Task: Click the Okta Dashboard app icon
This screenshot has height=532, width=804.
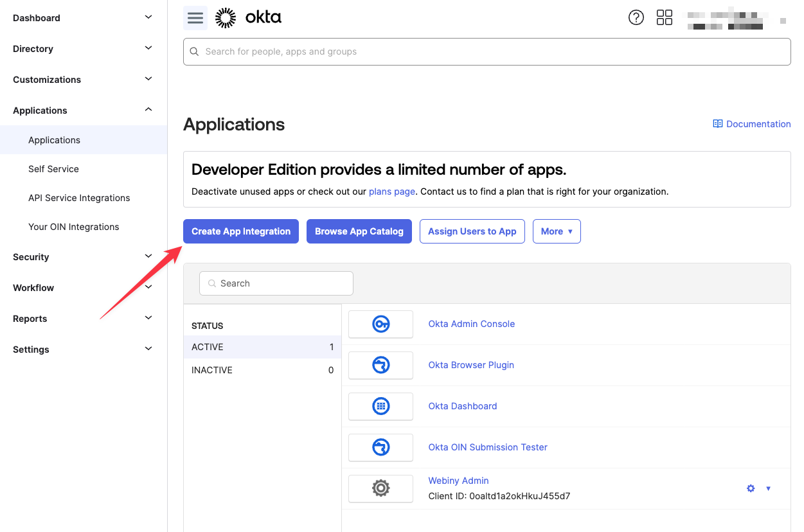Action: [x=380, y=407]
